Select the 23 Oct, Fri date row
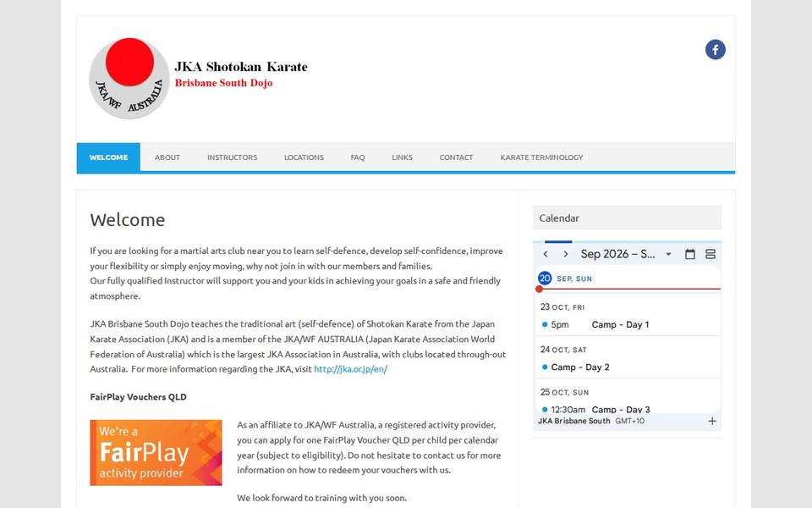Screen dimensions: 812x508 tap(562, 306)
